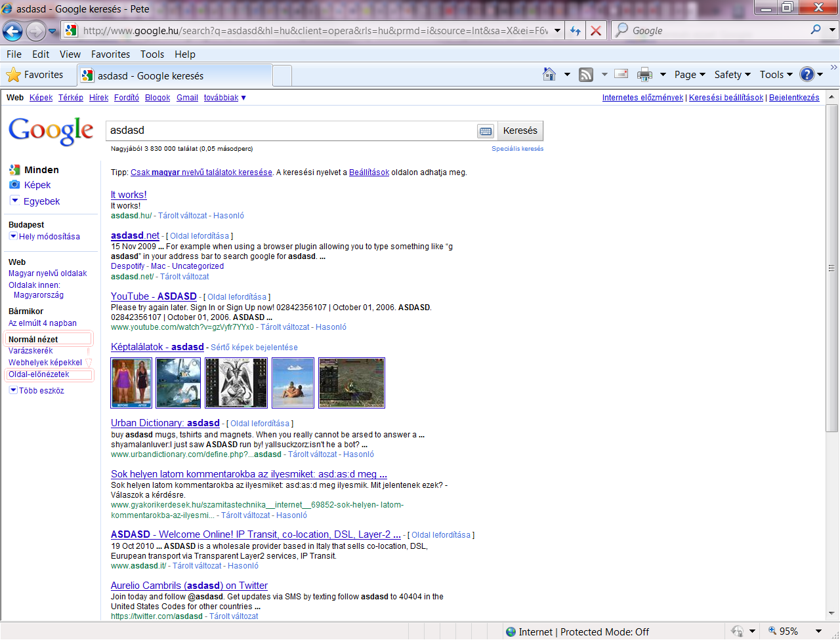
Task: Open the Tools menu in menu bar
Action: (152, 54)
